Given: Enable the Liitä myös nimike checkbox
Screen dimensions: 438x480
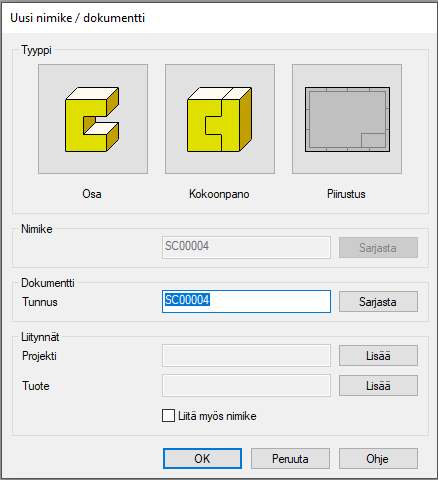Looking at the screenshot, I should point(168,416).
